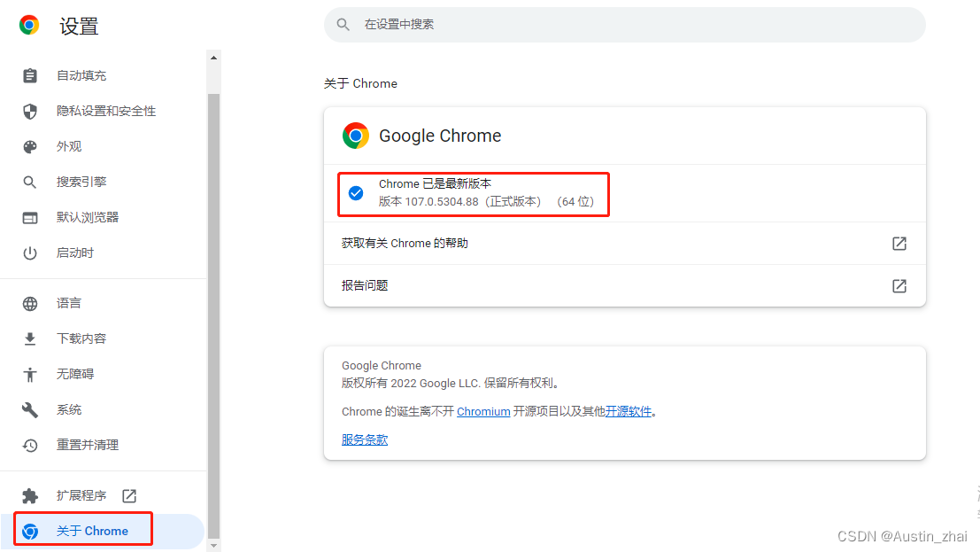Click the 设置 page title
This screenshot has width=980, height=552.
point(80,26)
